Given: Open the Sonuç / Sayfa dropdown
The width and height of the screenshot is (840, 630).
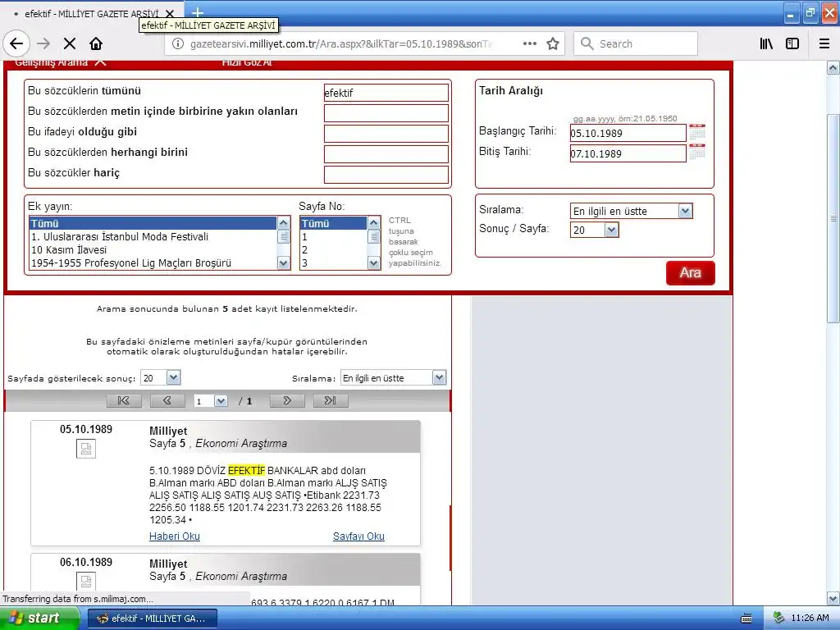Looking at the screenshot, I should tap(595, 230).
